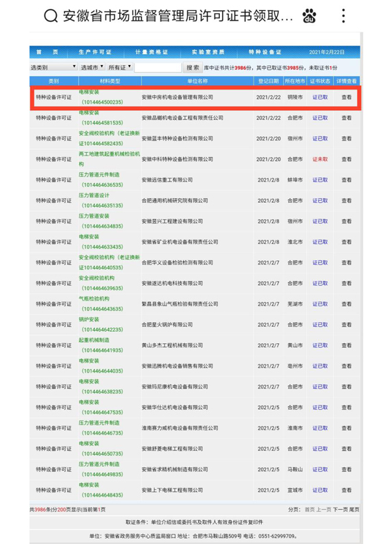Select the 实验室资质 tab
392x544 pixels.
coord(208,52)
